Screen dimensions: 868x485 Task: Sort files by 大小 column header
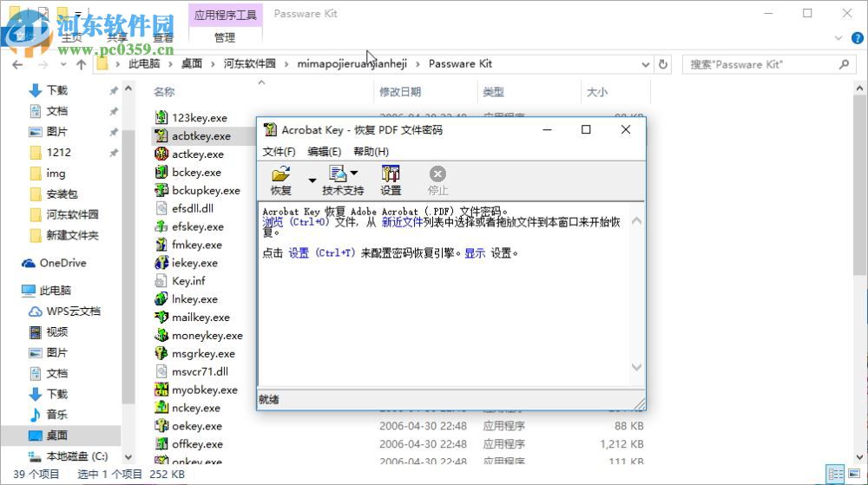point(597,92)
